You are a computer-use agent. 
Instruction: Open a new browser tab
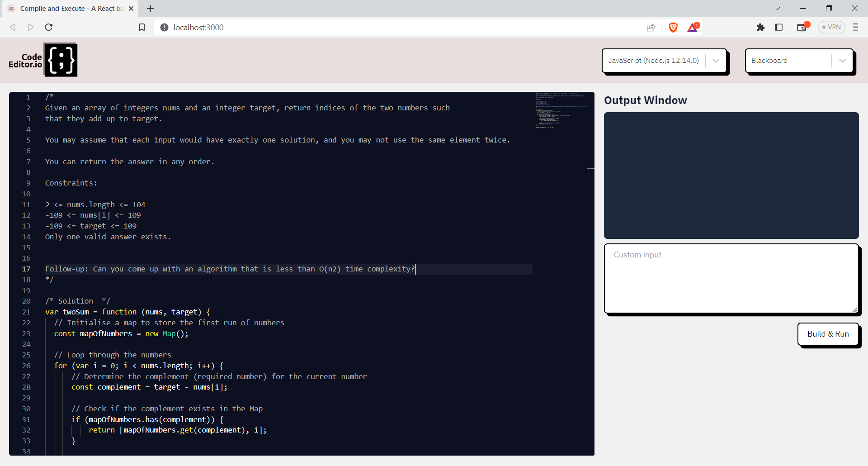(x=151, y=9)
